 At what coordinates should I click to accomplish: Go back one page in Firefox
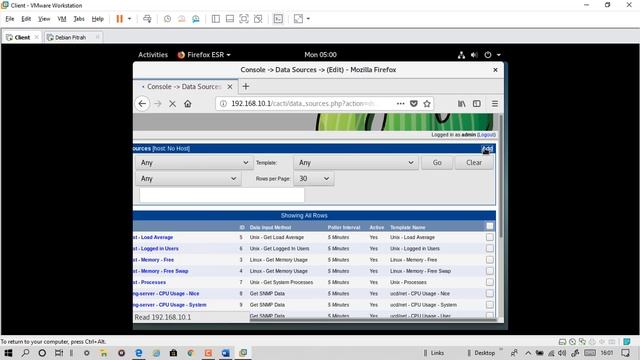pos(142,104)
